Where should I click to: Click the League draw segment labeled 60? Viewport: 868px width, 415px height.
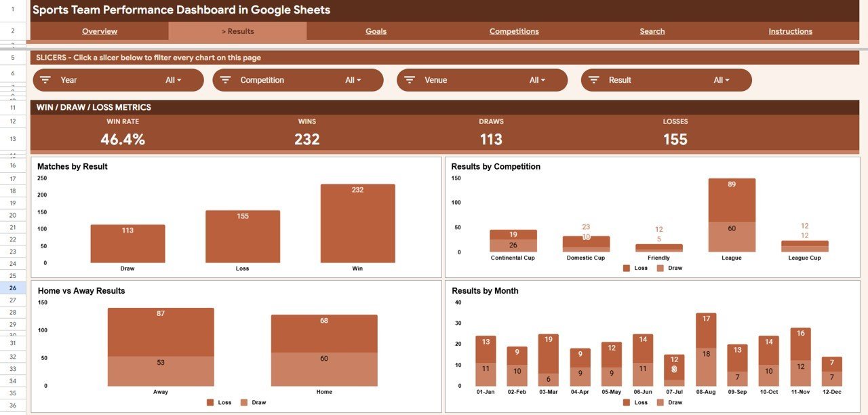732,237
